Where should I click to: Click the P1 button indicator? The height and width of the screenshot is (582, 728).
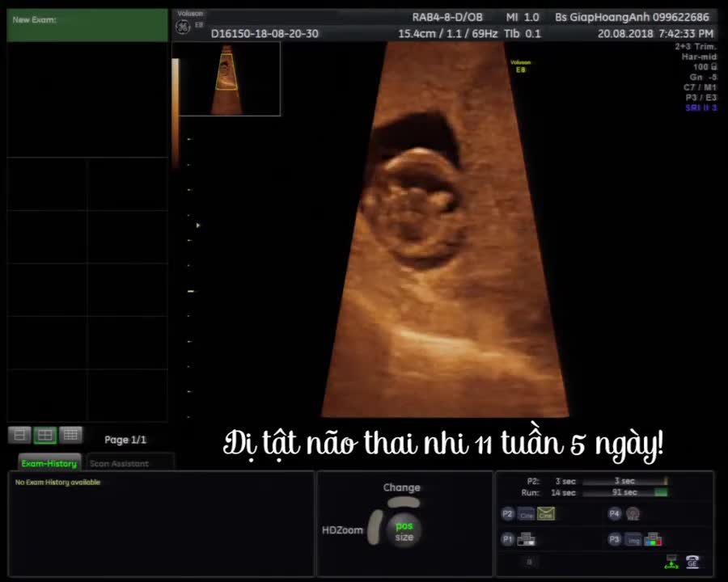[x=507, y=539]
